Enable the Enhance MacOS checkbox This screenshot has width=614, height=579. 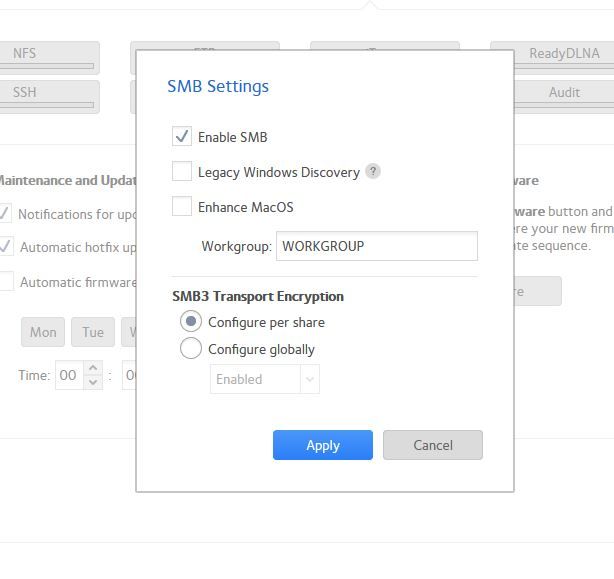click(182, 207)
